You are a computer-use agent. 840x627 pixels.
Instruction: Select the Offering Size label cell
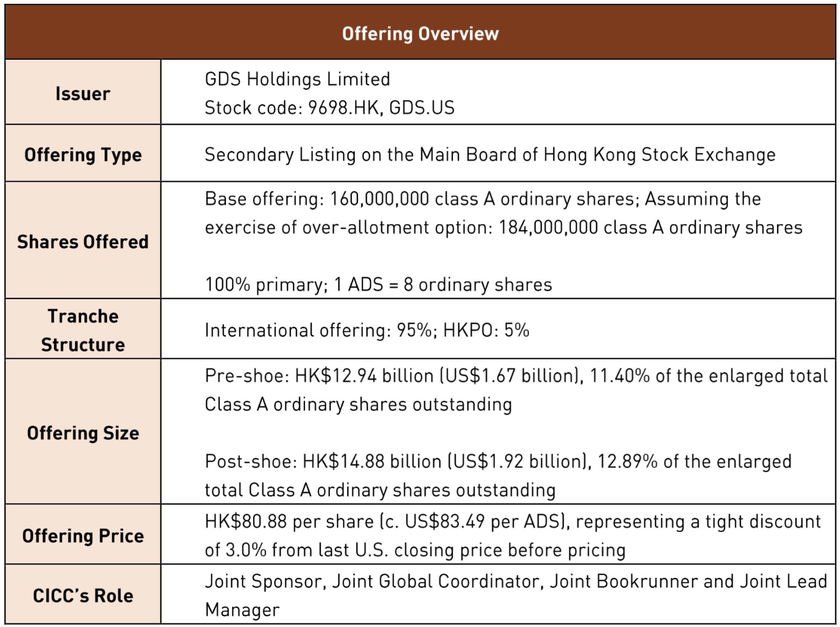pyautogui.click(x=83, y=433)
